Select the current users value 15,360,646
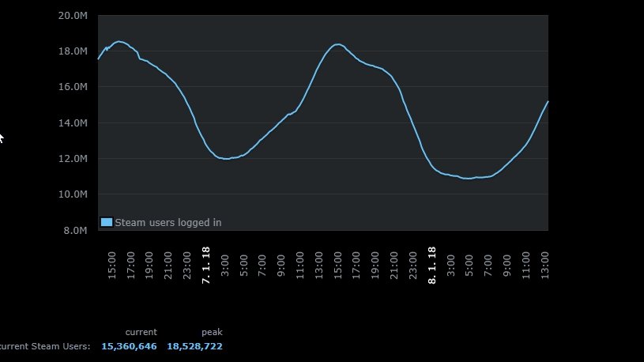The width and height of the screenshot is (644, 362). (x=129, y=347)
